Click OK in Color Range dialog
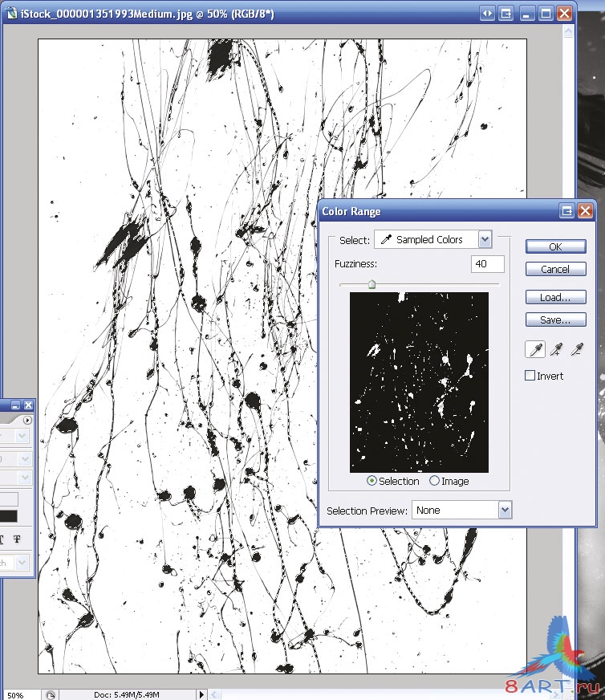The width and height of the screenshot is (605, 700). tap(555, 246)
